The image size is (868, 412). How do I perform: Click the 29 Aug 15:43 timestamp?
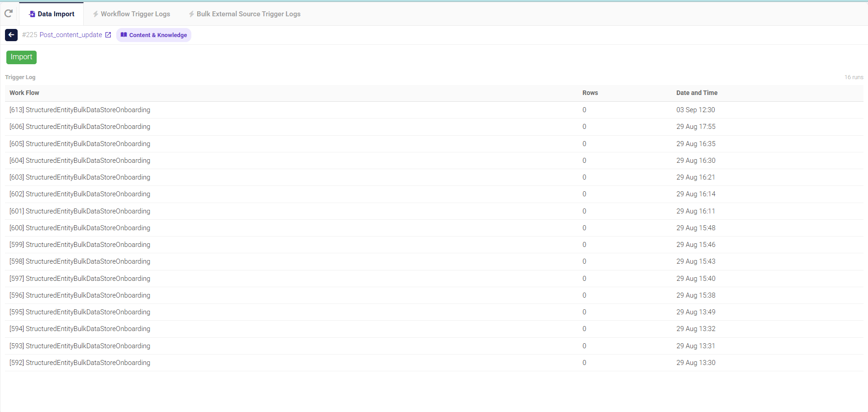(x=696, y=261)
